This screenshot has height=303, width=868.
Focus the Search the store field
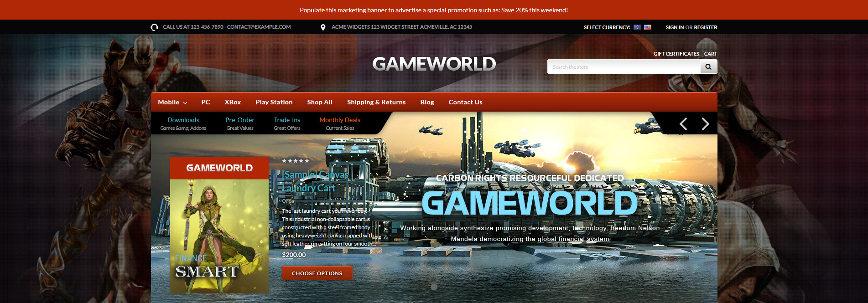(x=624, y=67)
